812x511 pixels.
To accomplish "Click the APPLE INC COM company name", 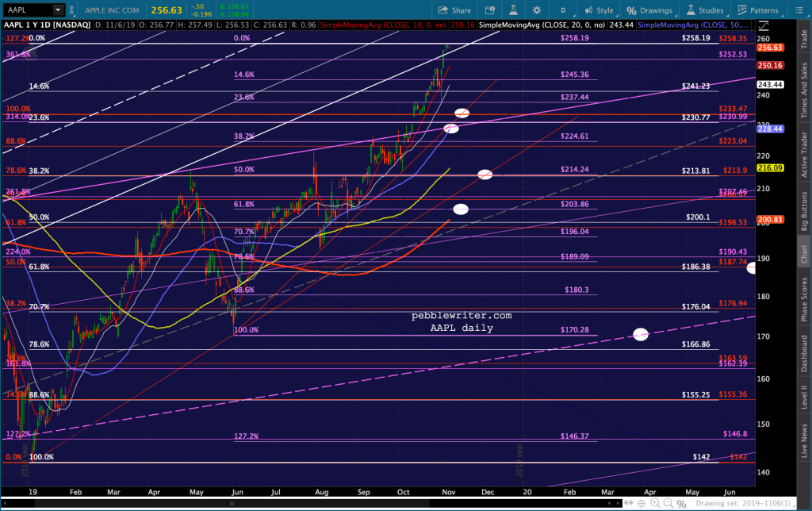I will pyautogui.click(x=112, y=10).
